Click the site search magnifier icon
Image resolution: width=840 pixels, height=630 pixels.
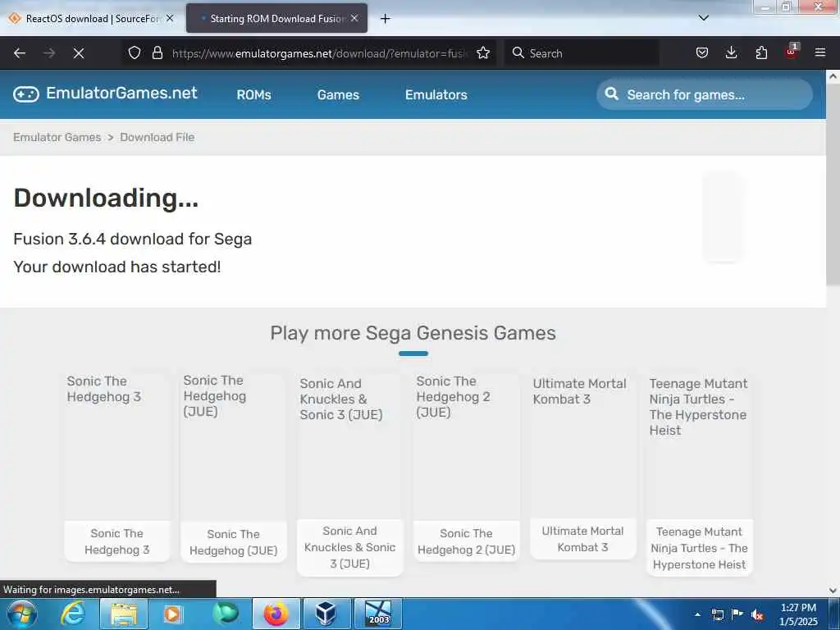pos(611,94)
